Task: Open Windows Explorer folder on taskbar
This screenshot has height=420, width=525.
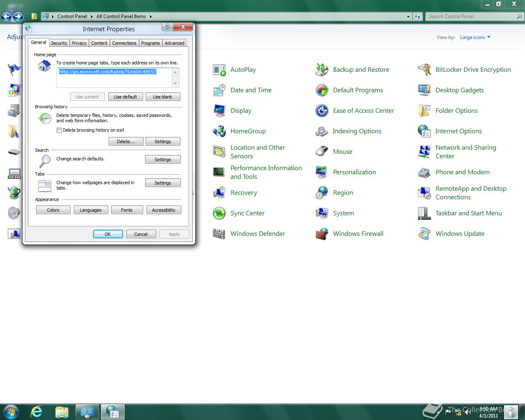Action: [x=62, y=412]
